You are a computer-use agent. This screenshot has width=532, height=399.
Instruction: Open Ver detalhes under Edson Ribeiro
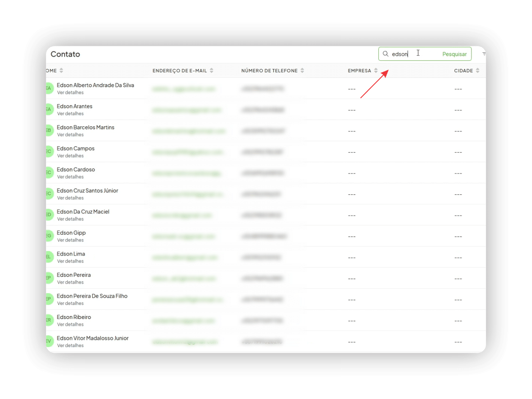pos(70,324)
